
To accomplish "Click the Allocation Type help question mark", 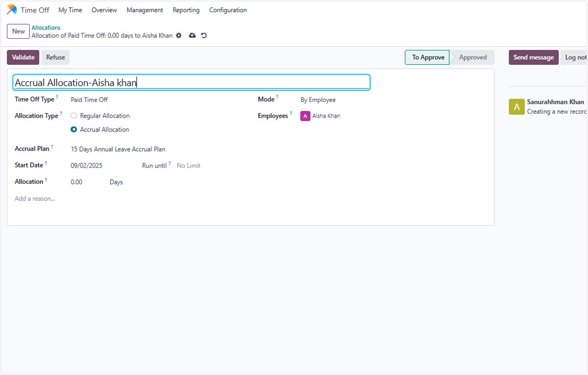I will pos(61,114).
